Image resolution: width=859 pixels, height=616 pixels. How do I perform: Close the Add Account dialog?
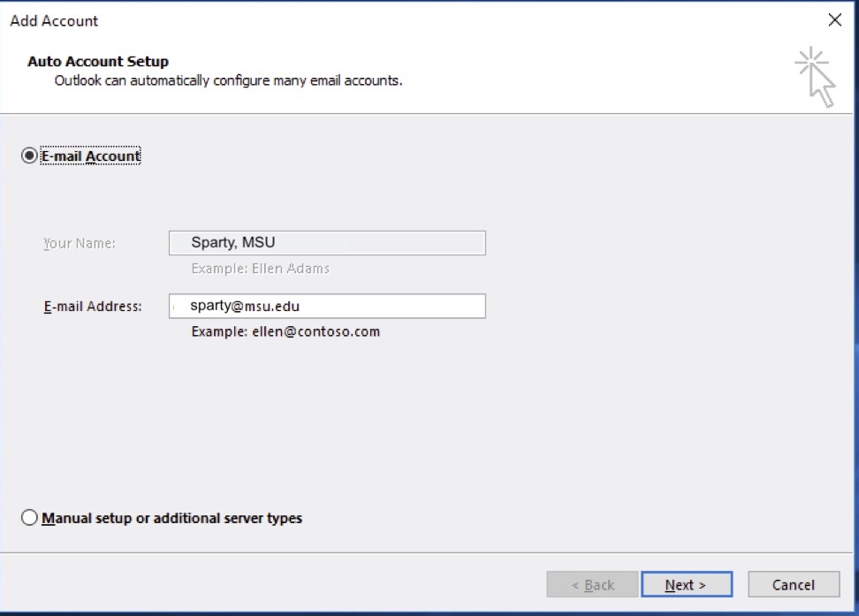pos(834,20)
